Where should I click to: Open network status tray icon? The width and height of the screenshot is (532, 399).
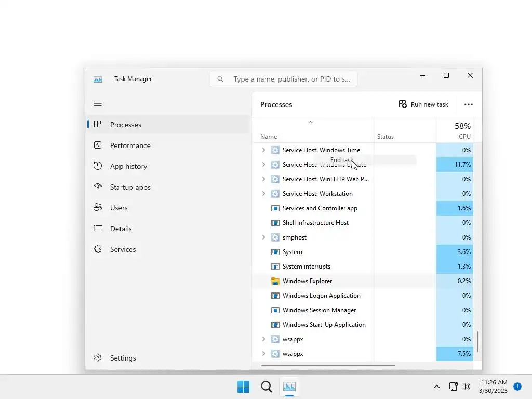click(453, 387)
